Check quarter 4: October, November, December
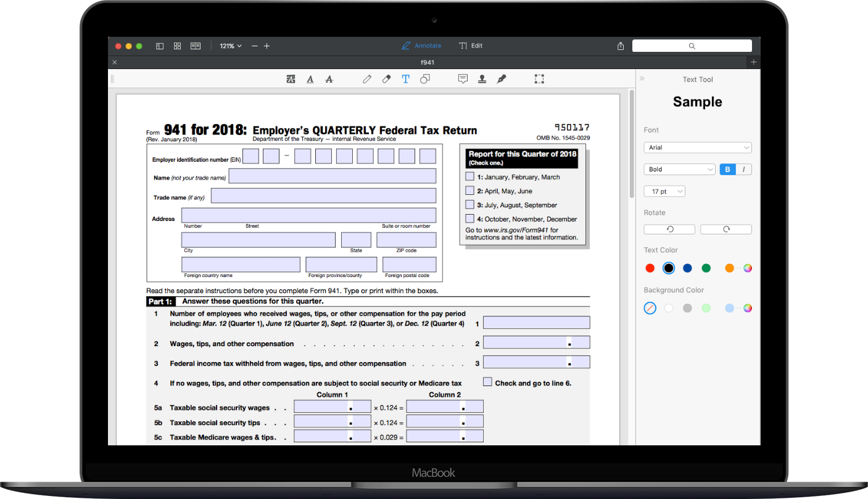Image resolution: width=868 pixels, height=499 pixels. [x=470, y=218]
